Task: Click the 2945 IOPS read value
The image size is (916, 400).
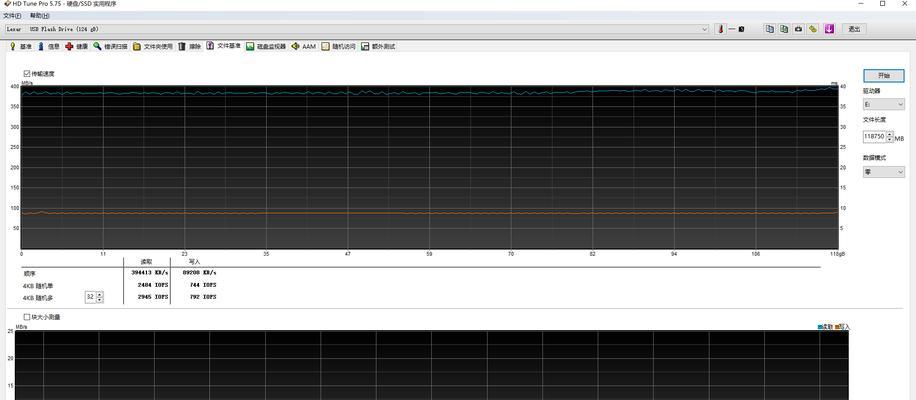Action: pos(152,297)
